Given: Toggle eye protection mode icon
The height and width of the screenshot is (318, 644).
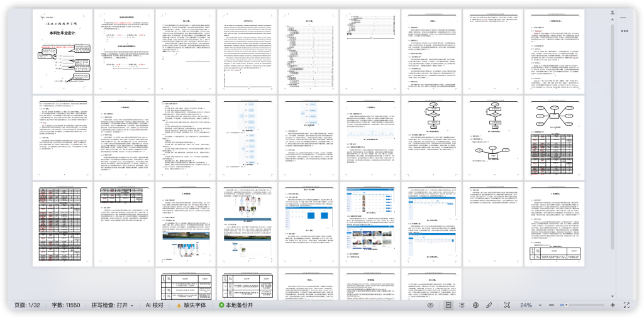Looking at the screenshot, I should point(430,305).
